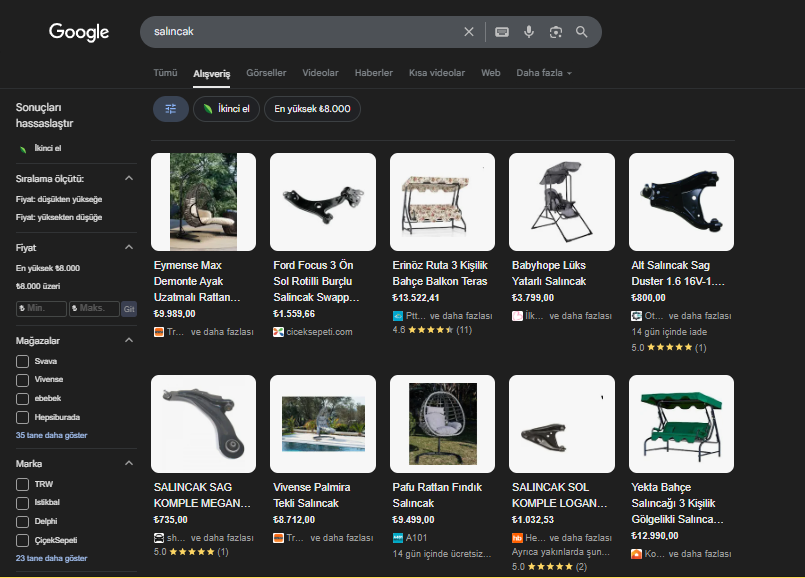Select the Alışveriş tab

(212, 74)
